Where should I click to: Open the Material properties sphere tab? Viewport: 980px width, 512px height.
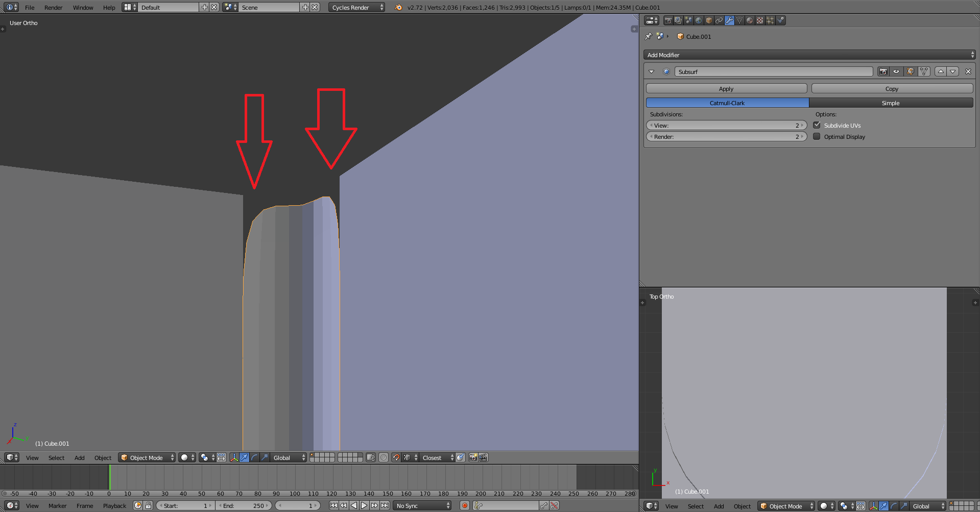click(750, 20)
